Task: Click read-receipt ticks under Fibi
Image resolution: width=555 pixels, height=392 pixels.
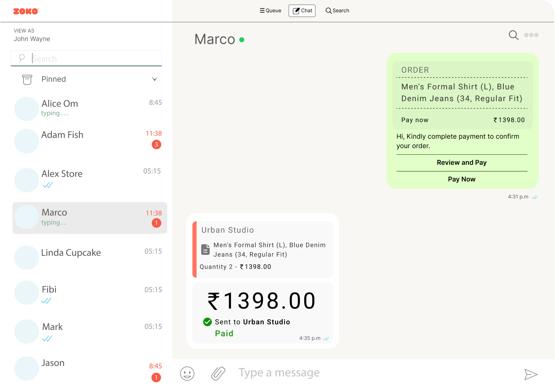Action: 46,301
